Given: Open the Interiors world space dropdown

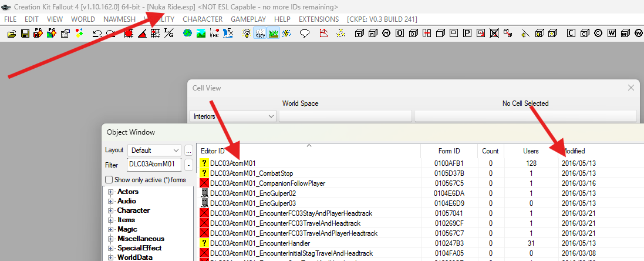Looking at the screenshot, I should (x=233, y=116).
